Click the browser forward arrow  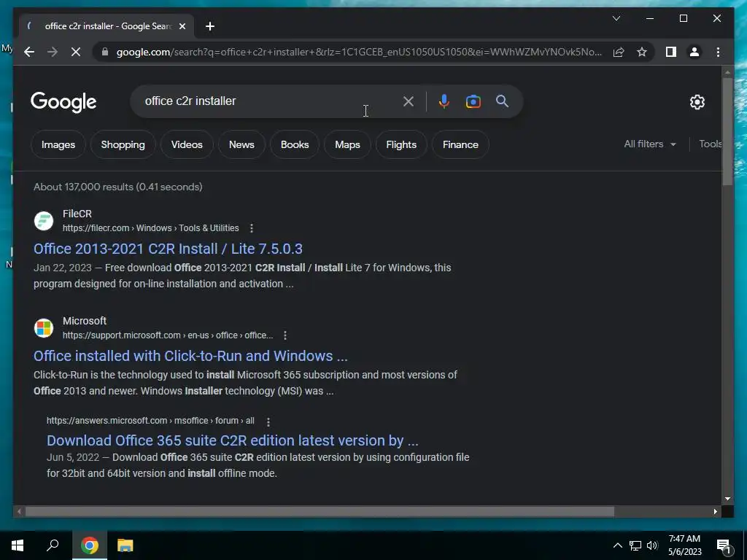pyautogui.click(x=53, y=52)
